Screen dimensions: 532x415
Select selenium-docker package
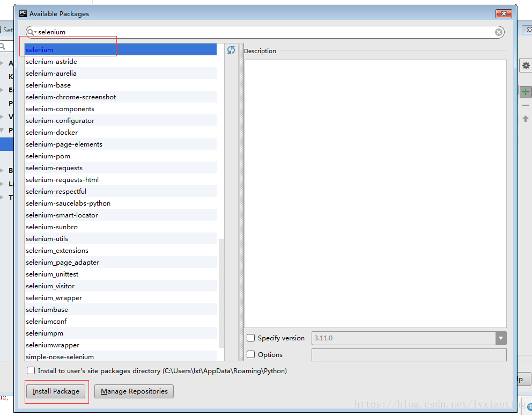pyautogui.click(x=121, y=133)
